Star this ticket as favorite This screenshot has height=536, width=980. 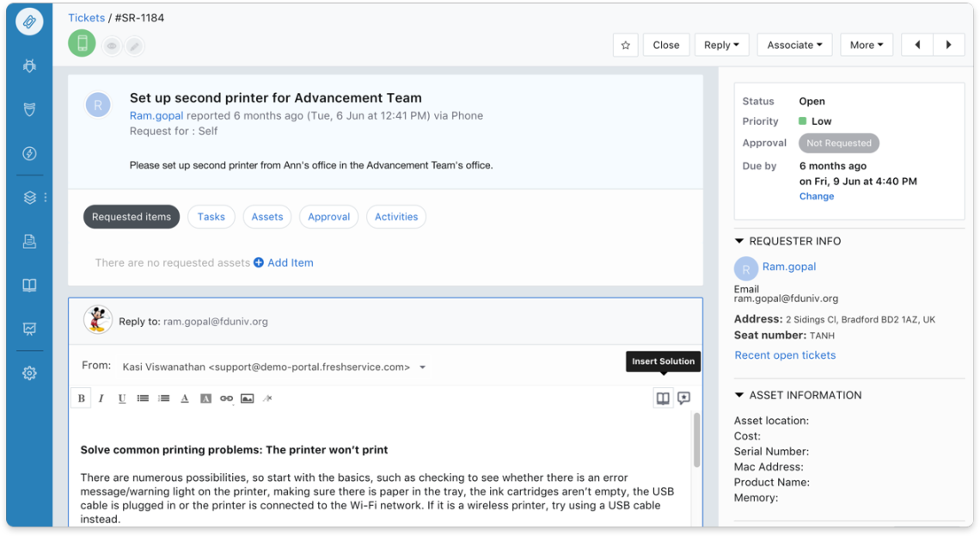coord(625,46)
